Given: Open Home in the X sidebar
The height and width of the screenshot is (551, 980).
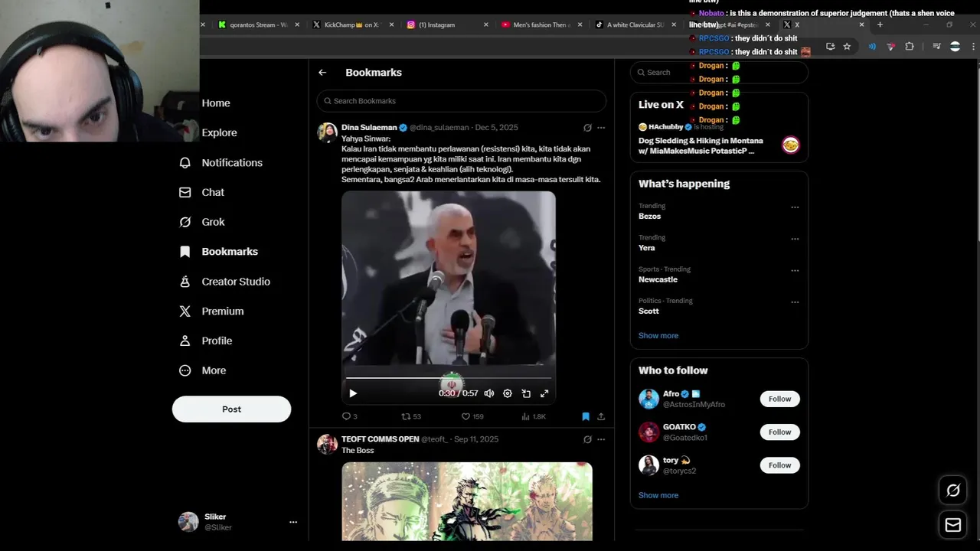Looking at the screenshot, I should [x=215, y=103].
